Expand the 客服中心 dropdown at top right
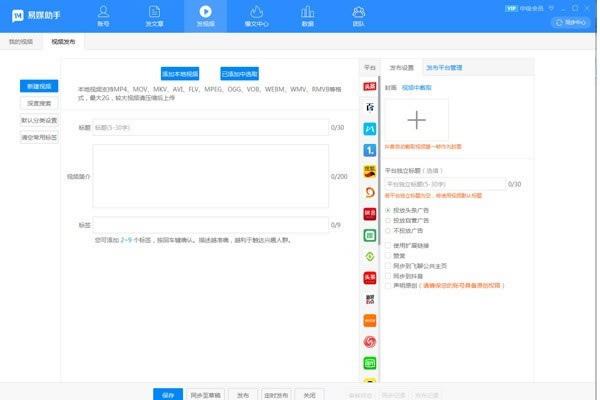Viewport: 600px width, 400px height. click(574, 20)
